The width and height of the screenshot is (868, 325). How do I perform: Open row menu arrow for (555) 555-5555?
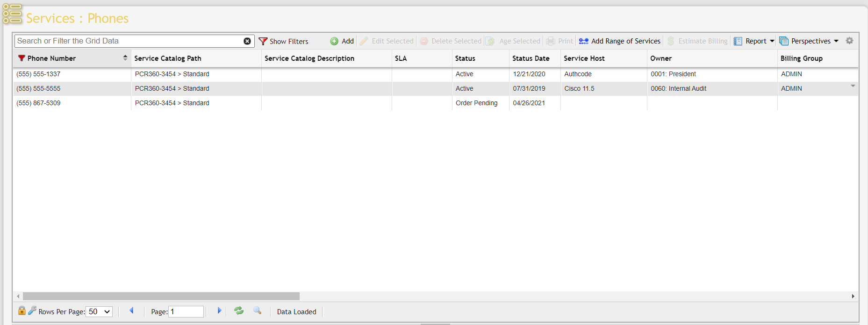click(x=853, y=86)
